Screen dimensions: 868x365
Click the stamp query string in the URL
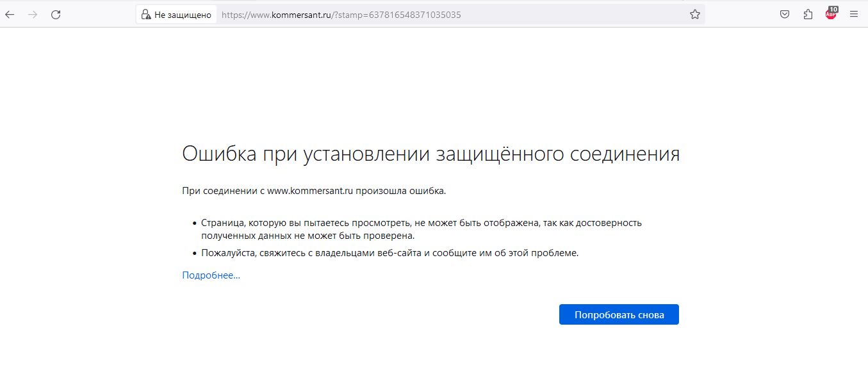pyautogui.click(x=398, y=14)
